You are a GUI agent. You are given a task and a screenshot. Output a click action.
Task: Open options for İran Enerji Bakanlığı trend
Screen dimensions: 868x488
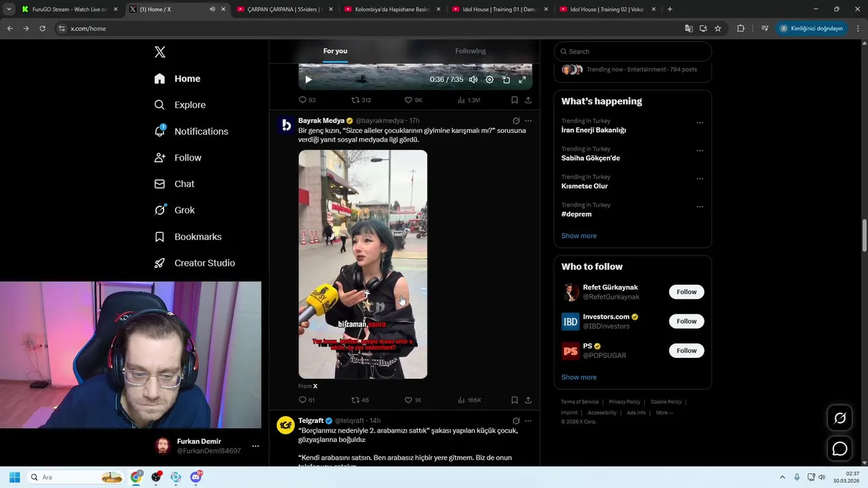(700, 123)
